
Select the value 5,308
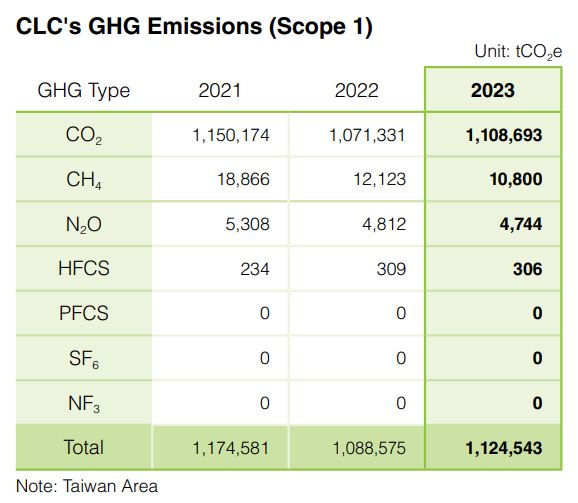(x=247, y=224)
